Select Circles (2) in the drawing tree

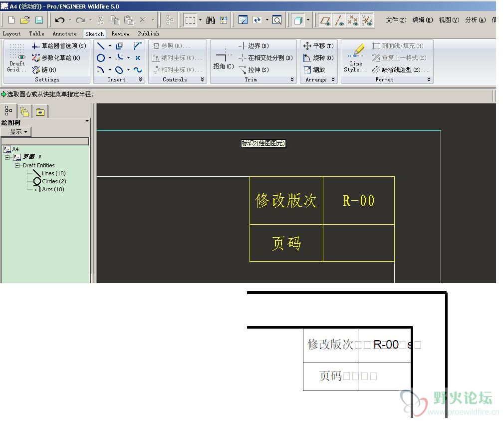[x=54, y=181]
